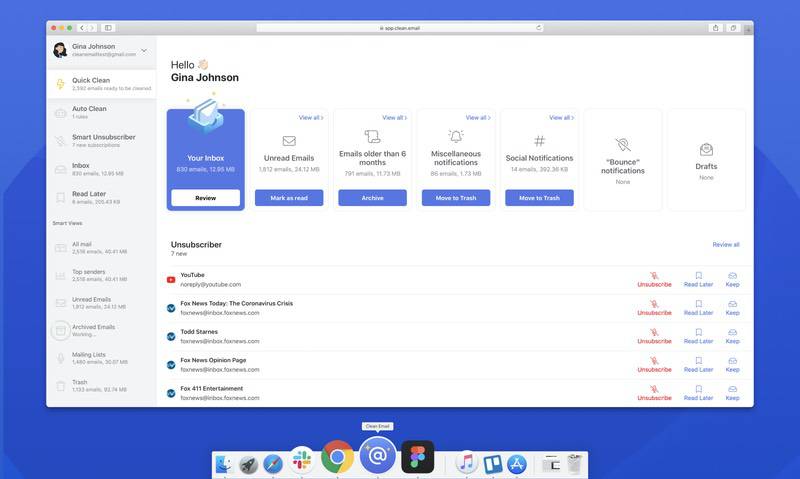Keep the YouTube subscription
This screenshot has height=479, width=800.
tap(732, 280)
